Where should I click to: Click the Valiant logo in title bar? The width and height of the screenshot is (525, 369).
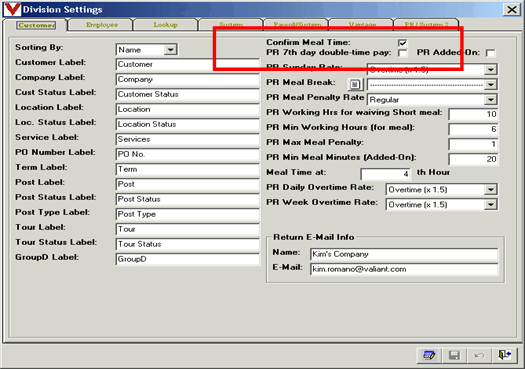pos(12,9)
